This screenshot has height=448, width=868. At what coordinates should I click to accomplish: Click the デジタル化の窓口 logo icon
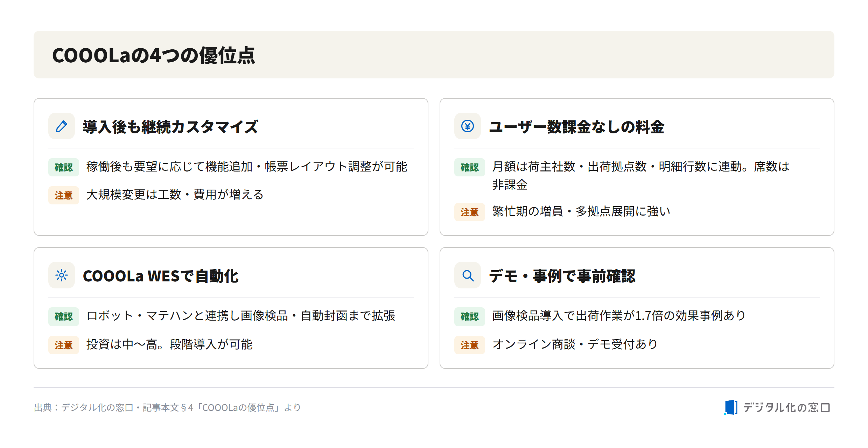click(731, 407)
